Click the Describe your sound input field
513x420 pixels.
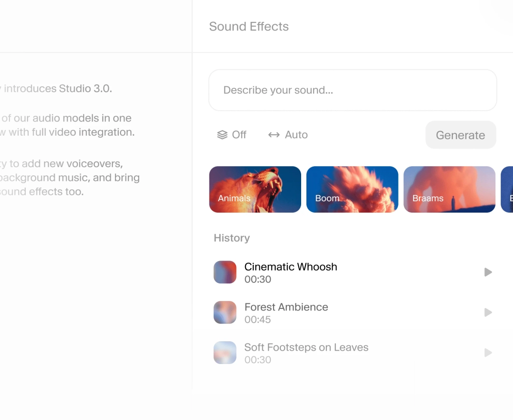pos(352,90)
